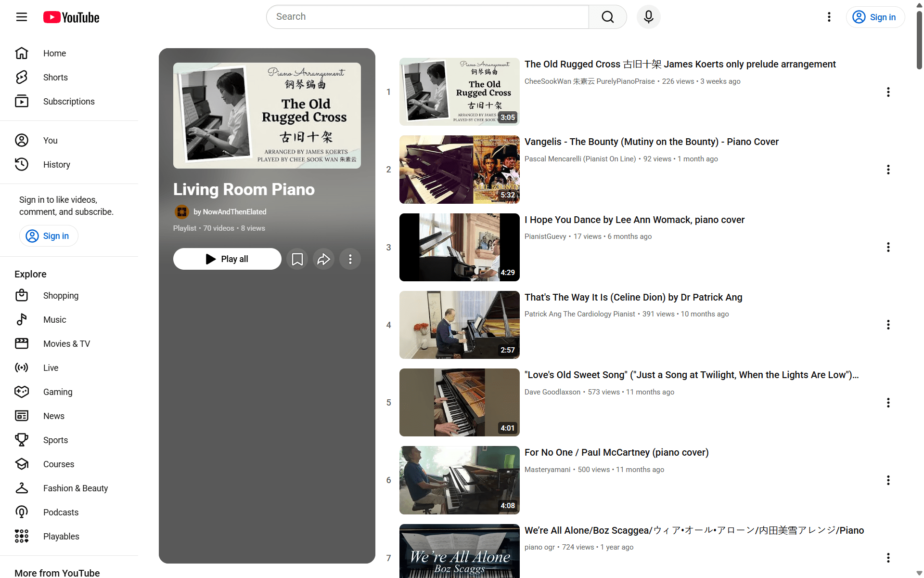Share the Living Room Piano playlist

tap(324, 259)
